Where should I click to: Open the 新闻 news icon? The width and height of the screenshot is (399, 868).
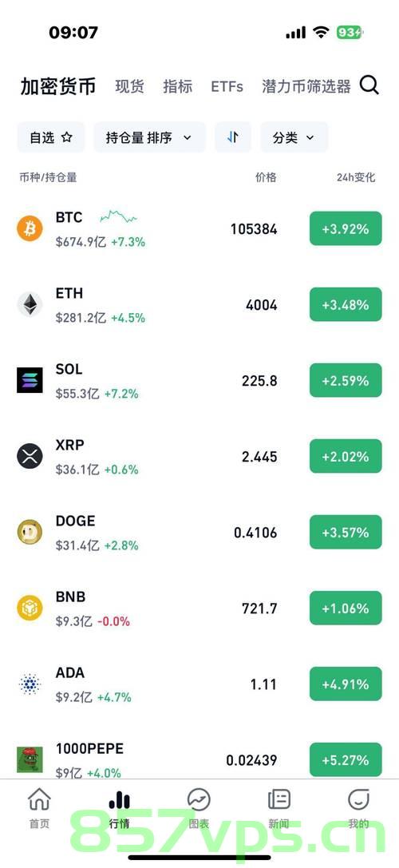click(279, 799)
